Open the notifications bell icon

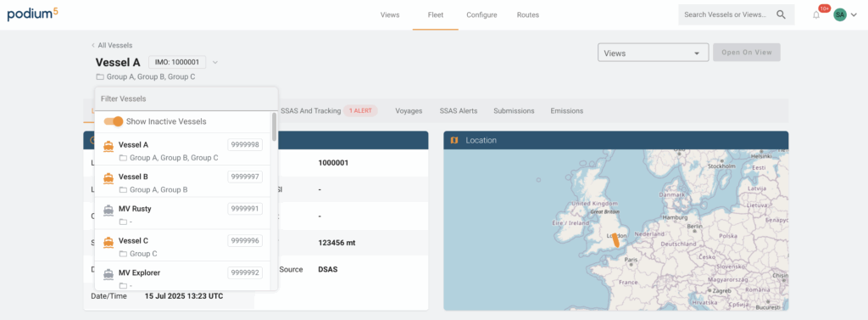click(x=816, y=15)
